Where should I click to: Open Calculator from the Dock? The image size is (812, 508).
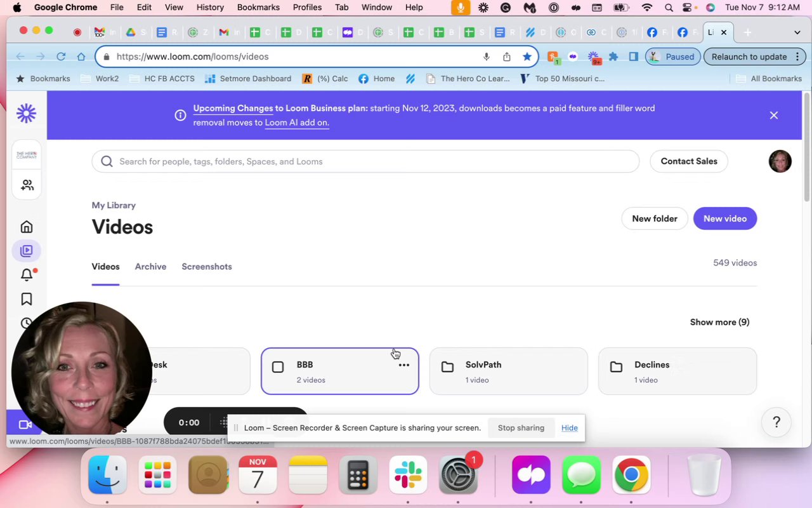[358, 474]
